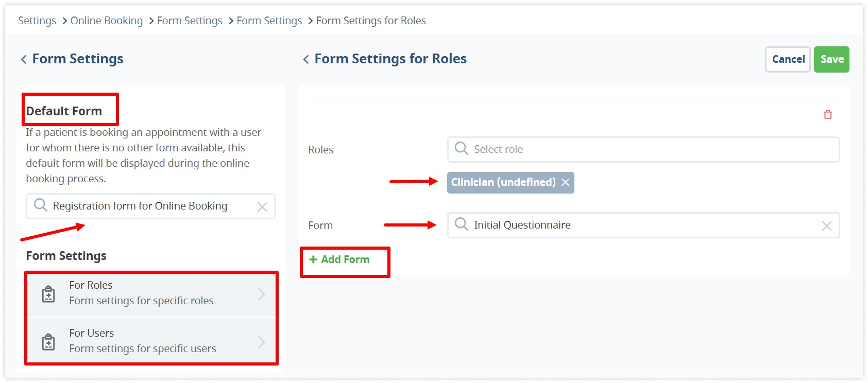
Task: Clear the Initial Questionnaire form selection
Action: coord(827,225)
